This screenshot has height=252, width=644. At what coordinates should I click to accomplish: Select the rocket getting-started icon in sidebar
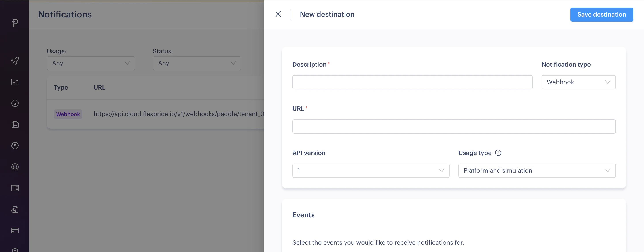coord(15,61)
